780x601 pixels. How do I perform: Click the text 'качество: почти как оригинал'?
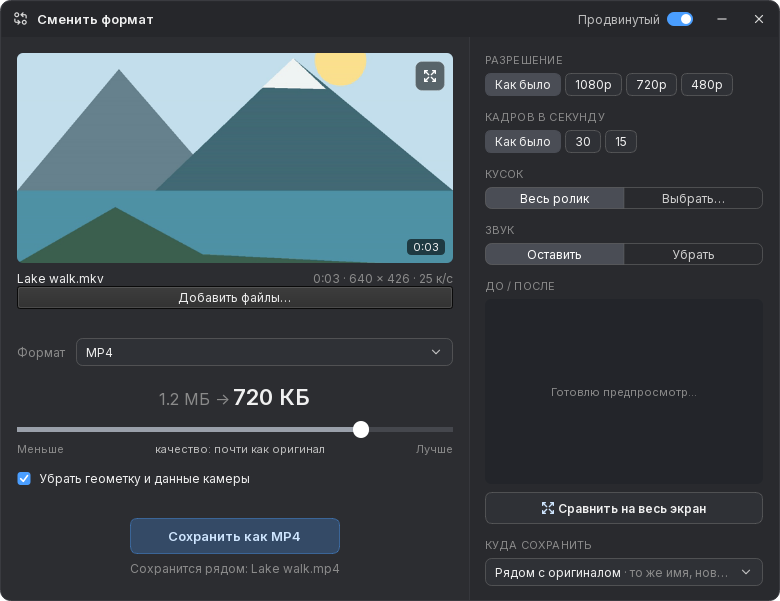[240, 449]
